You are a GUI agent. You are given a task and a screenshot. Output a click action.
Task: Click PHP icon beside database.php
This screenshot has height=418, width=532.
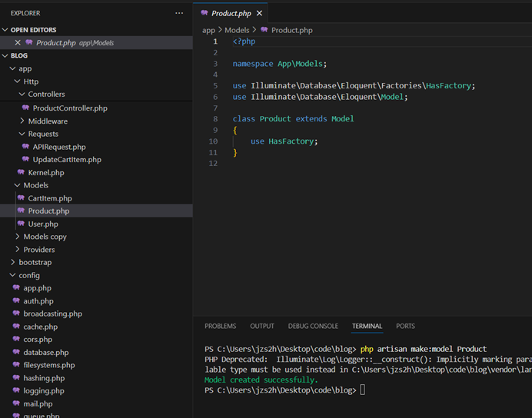(x=16, y=352)
